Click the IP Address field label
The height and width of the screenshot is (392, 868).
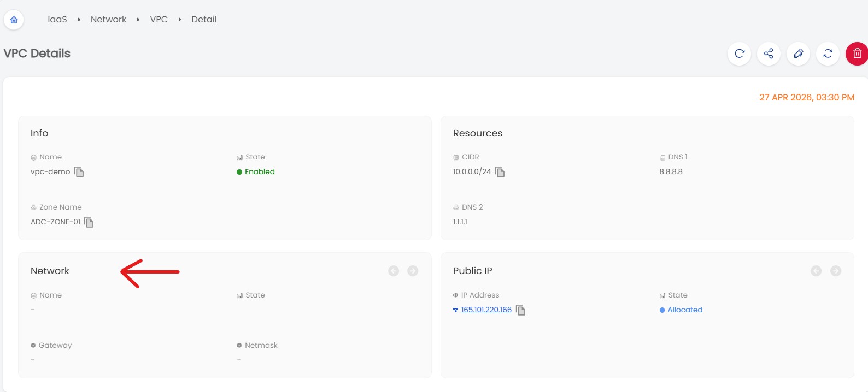(480, 295)
